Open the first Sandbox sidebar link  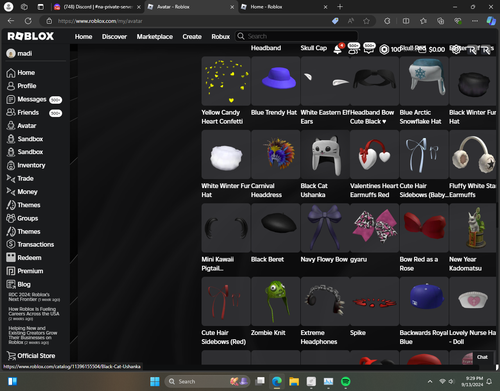pyautogui.click(x=25, y=139)
